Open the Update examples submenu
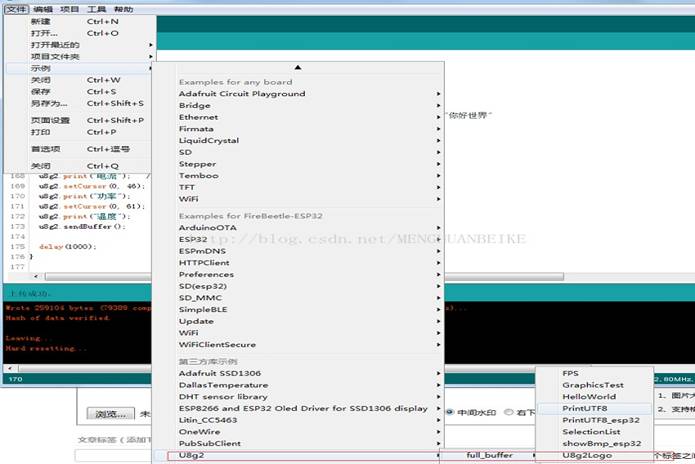Screen dimensions: 695x464 click(x=298, y=321)
